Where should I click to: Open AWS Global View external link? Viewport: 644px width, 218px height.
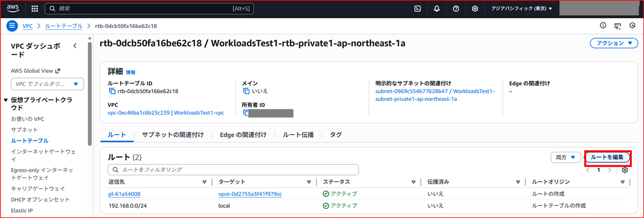point(36,71)
